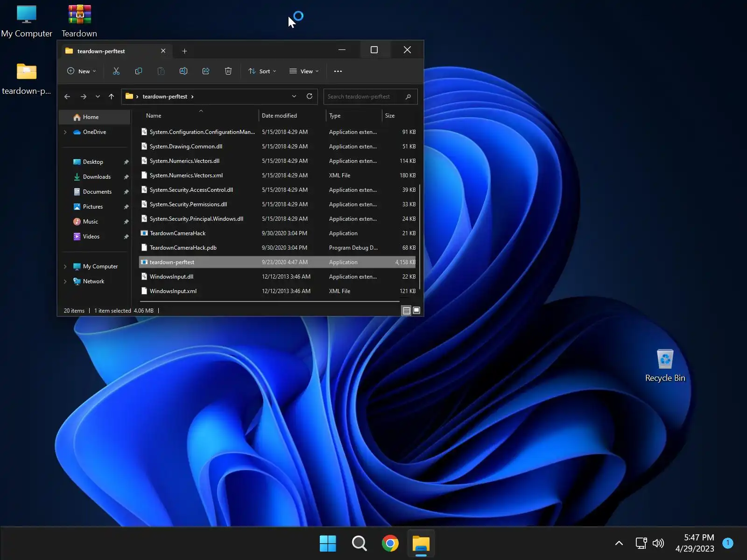Switch to details view layout
Viewport: 747px width, 560px height.
[406, 311]
